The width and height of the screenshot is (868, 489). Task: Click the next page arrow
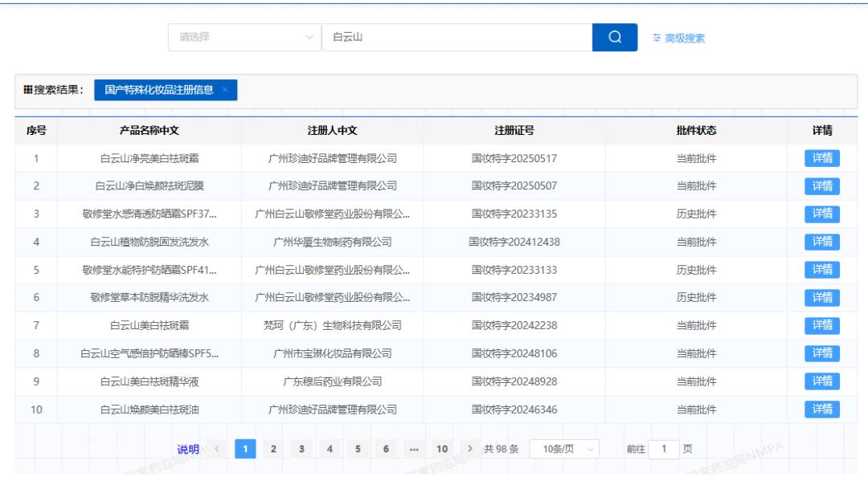pos(469,450)
